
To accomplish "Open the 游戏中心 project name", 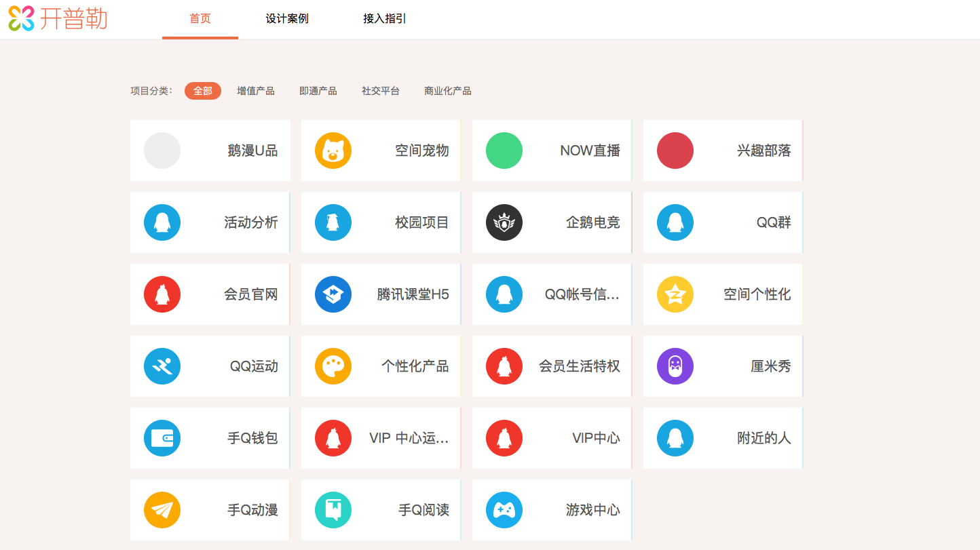I will coord(593,510).
